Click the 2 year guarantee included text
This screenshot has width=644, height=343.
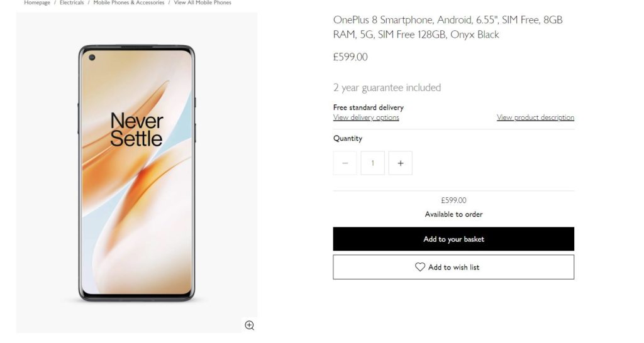(387, 87)
